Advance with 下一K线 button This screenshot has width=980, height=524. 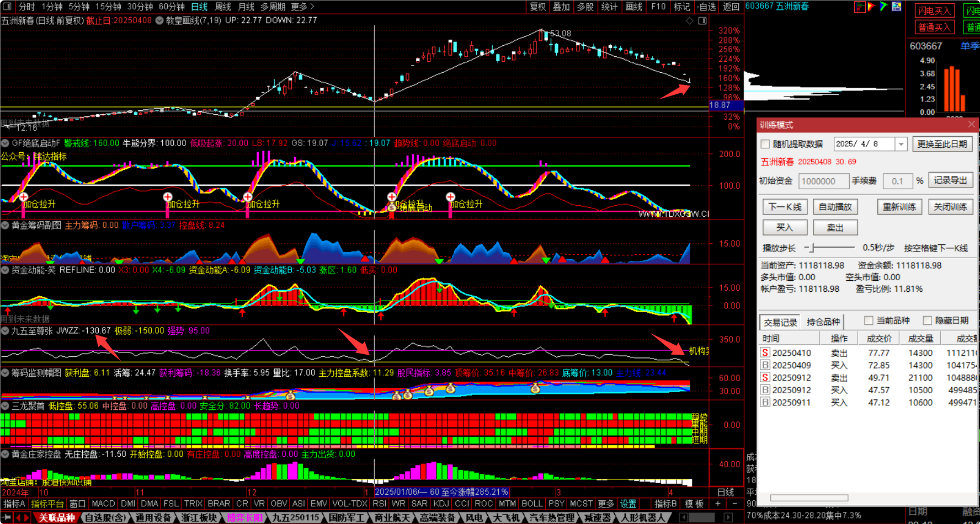pyautogui.click(x=785, y=207)
